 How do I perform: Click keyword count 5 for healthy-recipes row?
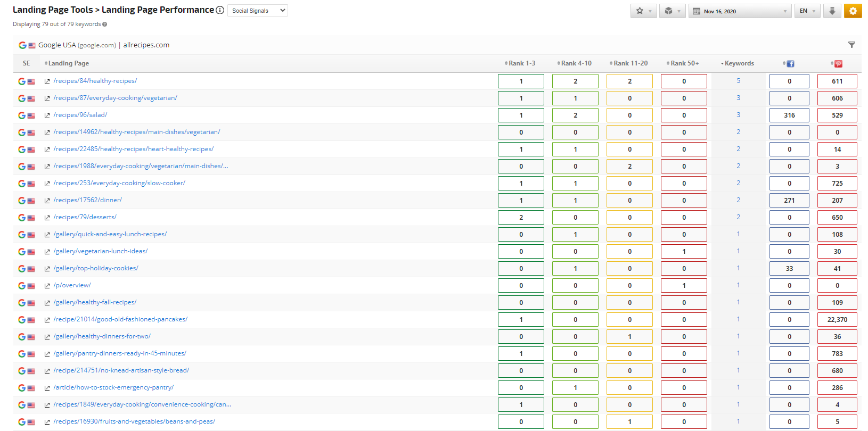pyautogui.click(x=738, y=81)
